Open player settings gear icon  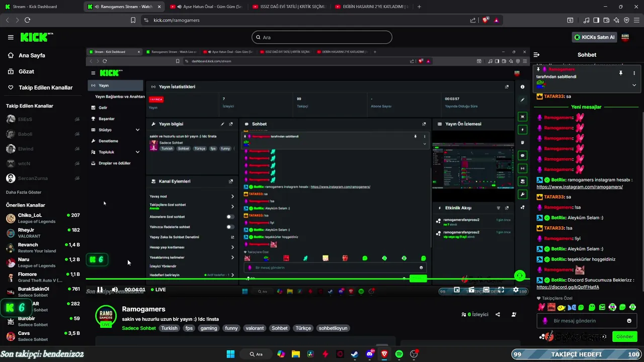tap(516, 290)
